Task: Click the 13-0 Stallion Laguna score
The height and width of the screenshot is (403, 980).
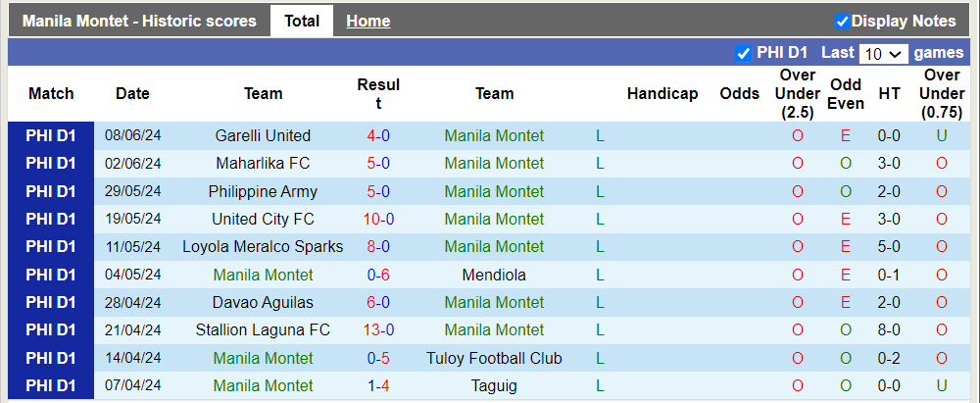Action: (x=378, y=330)
